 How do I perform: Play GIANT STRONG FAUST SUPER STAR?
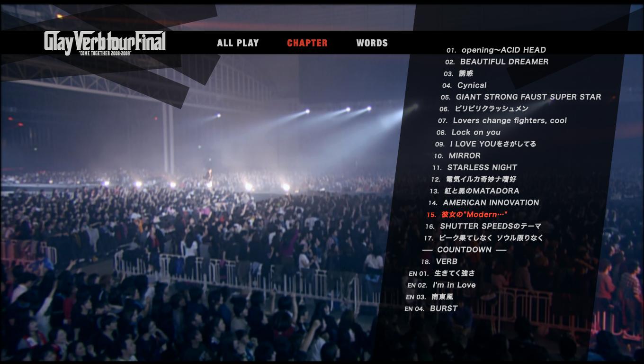coord(521,97)
